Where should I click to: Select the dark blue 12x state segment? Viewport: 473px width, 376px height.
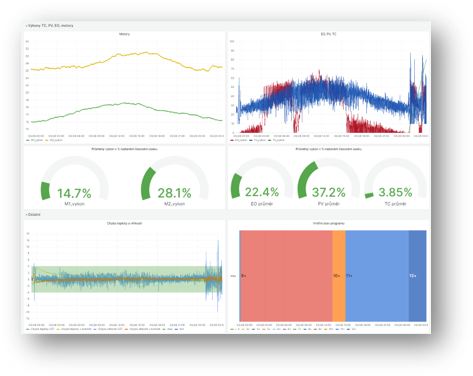click(417, 276)
